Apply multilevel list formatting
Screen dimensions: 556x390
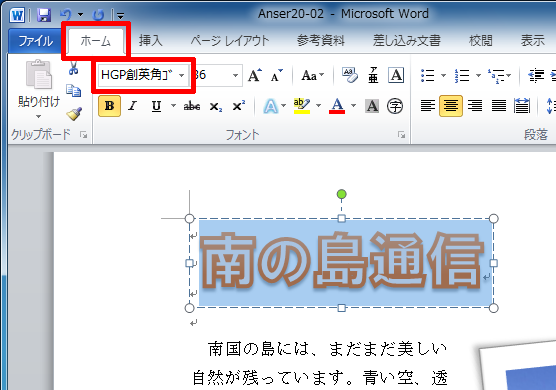(496, 75)
